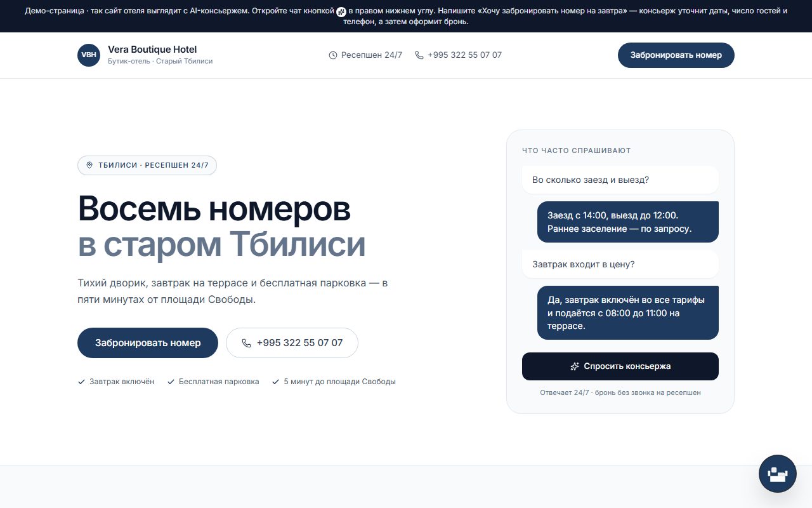Click the phone icon in the header

(x=419, y=55)
